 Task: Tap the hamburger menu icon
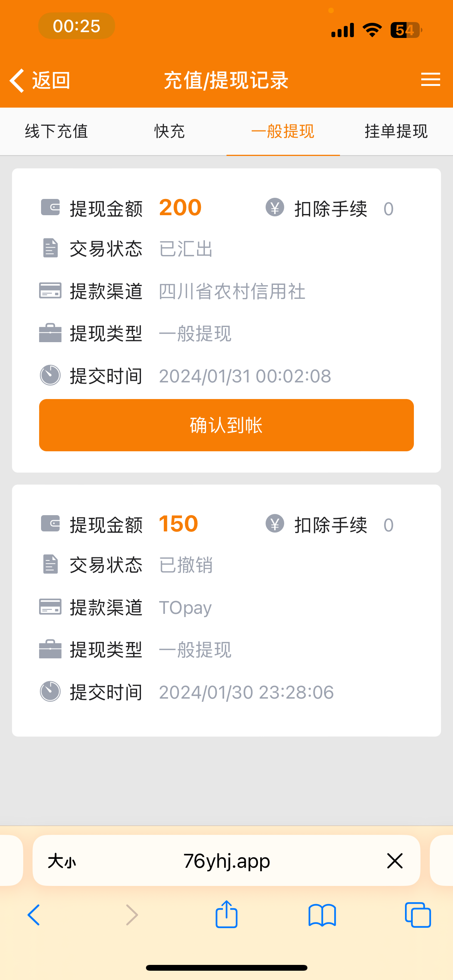[431, 80]
